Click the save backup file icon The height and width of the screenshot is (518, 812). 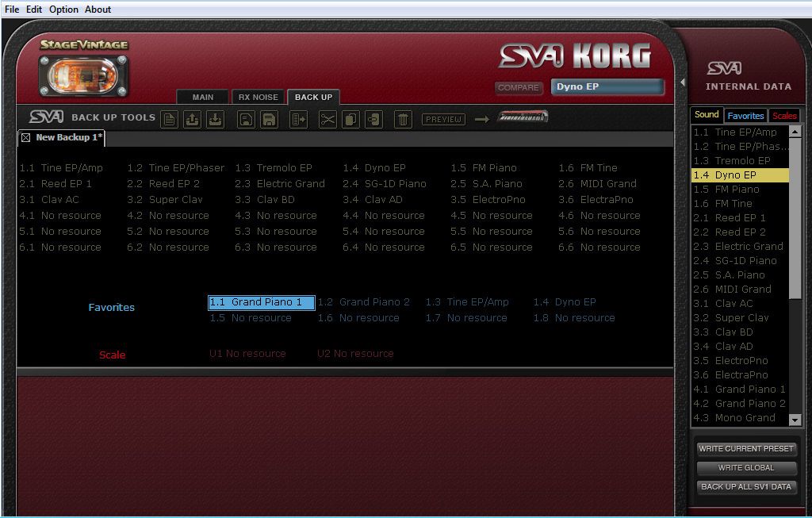pos(270,118)
